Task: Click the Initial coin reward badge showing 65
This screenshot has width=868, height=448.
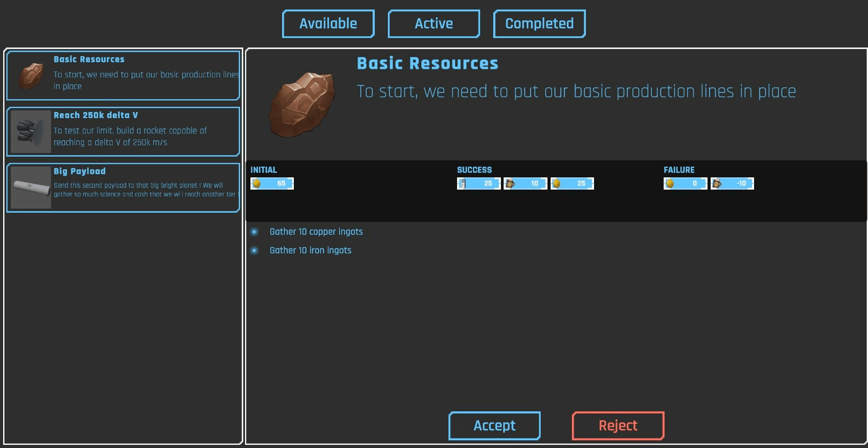Action: click(272, 183)
